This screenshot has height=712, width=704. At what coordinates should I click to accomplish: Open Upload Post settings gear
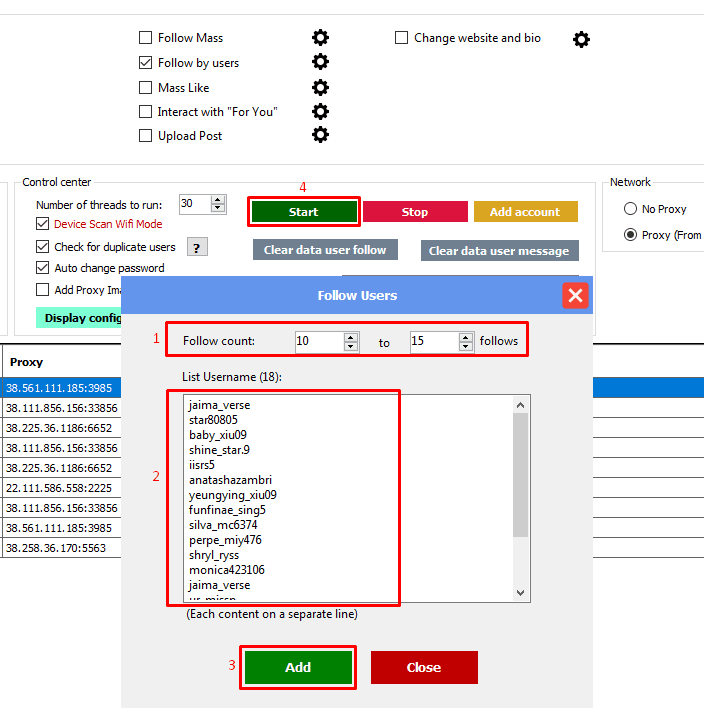(320, 135)
